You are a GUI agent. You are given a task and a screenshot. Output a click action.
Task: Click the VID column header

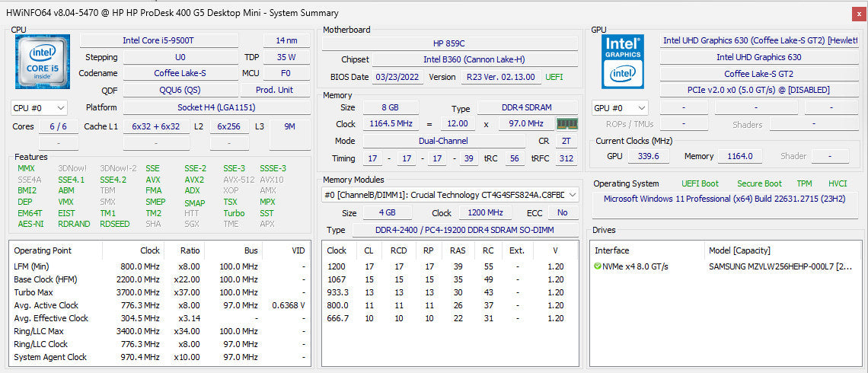[x=286, y=250]
